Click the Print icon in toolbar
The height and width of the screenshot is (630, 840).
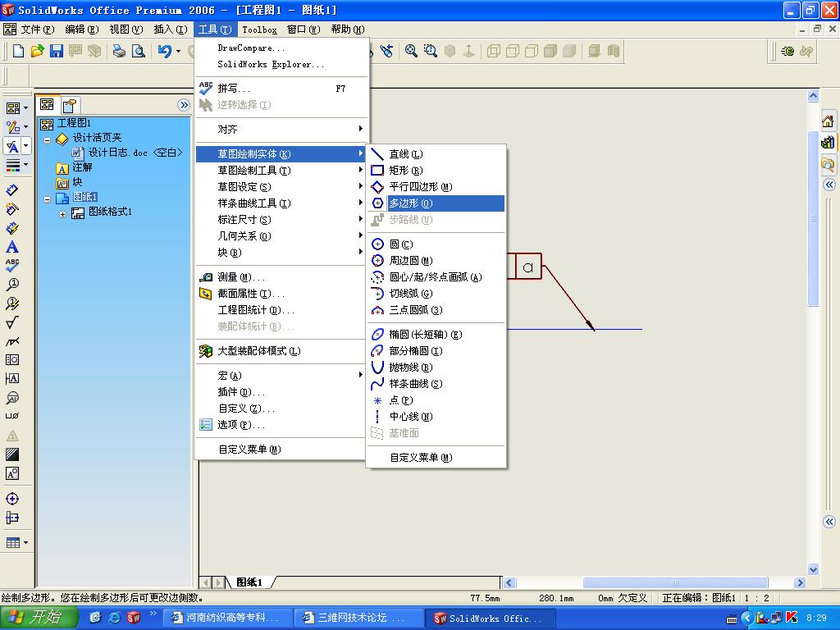pos(119,51)
